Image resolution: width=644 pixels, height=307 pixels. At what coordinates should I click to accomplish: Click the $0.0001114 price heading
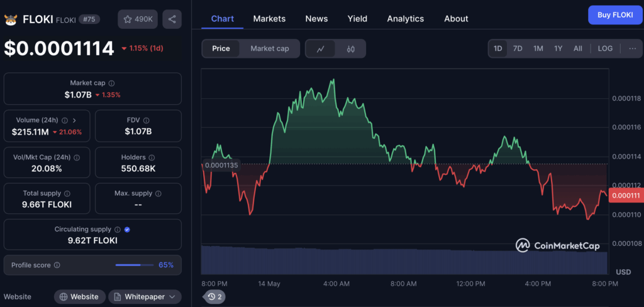tap(58, 48)
